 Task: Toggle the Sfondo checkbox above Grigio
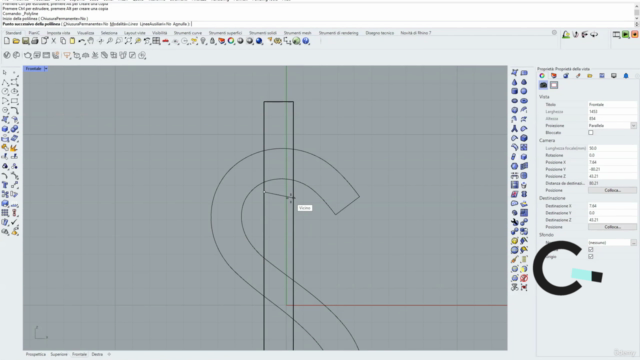click(x=591, y=249)
